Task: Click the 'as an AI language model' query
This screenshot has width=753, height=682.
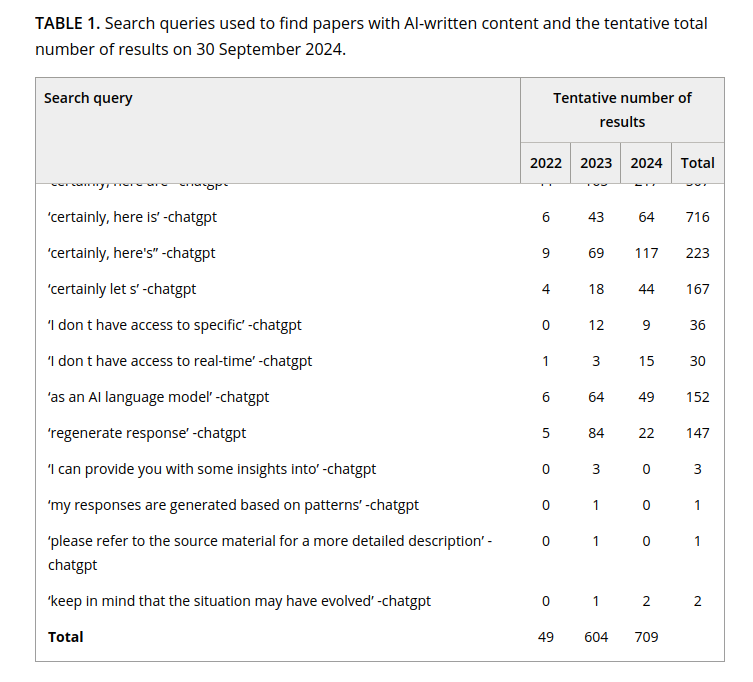Action: (158, 397)
